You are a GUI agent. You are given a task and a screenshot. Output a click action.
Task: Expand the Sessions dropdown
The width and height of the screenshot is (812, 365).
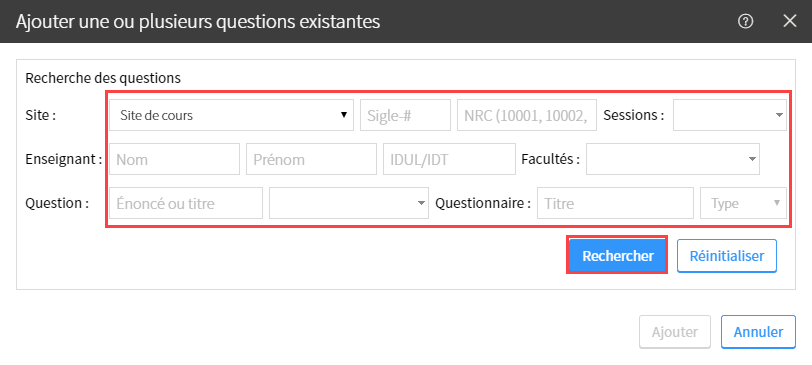pyautogui.click(x=730, y=115)
